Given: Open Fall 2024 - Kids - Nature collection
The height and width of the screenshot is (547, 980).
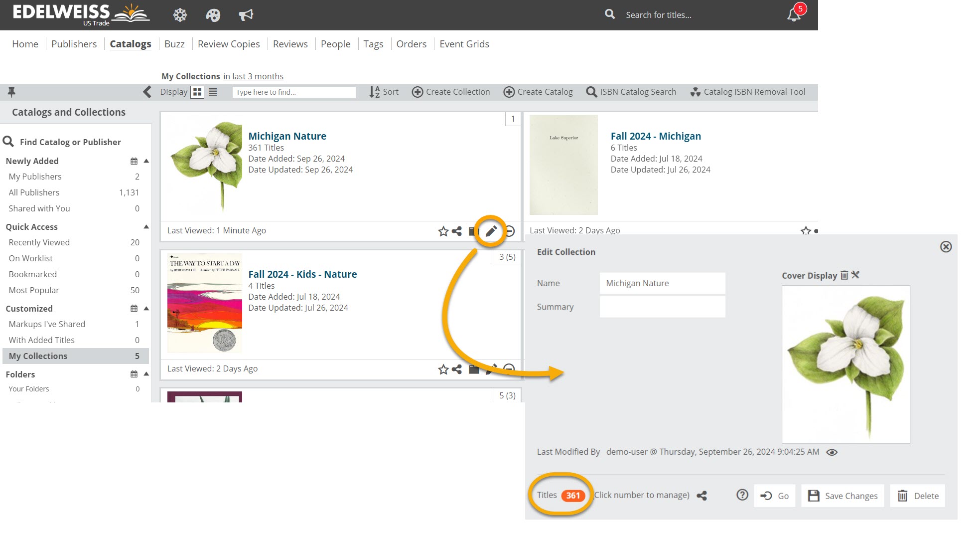Looking at the screenshot, I should pos(302,274).
